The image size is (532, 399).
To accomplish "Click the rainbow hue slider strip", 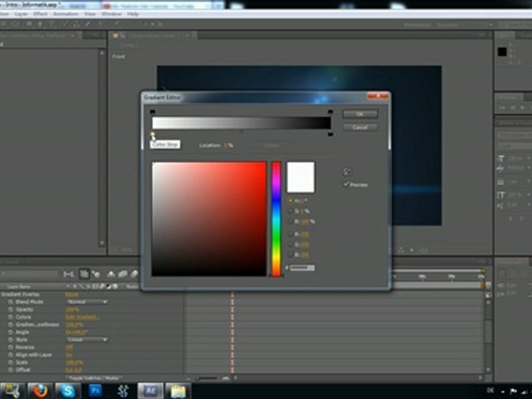I will coord(276,219).
